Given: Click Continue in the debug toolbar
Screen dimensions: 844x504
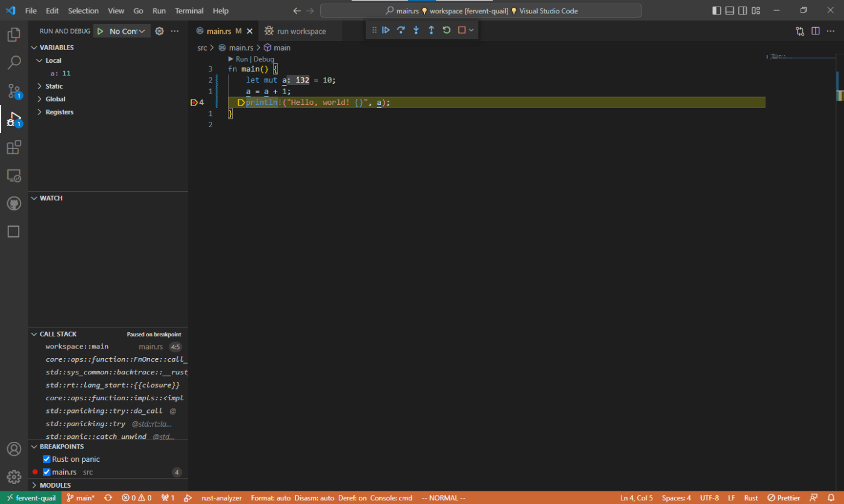Looking at the screenshot, I should 386,30.
